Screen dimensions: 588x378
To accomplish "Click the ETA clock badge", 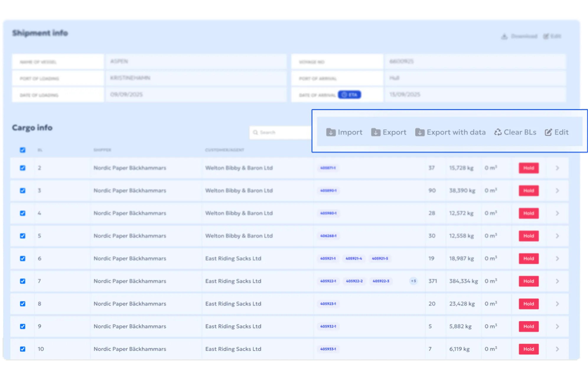I will pos(349,95).
